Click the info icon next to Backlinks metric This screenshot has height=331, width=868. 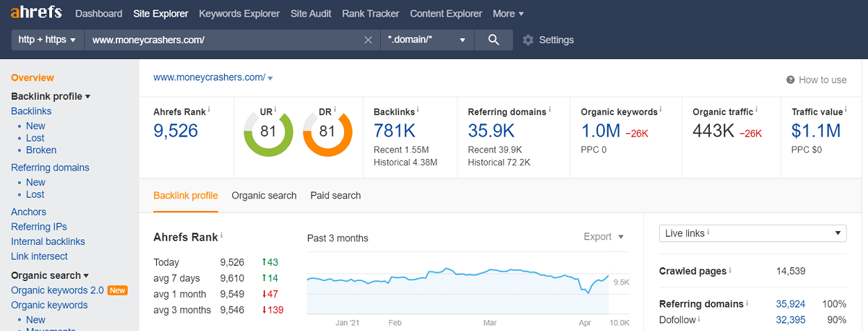[x=418, y=109]
